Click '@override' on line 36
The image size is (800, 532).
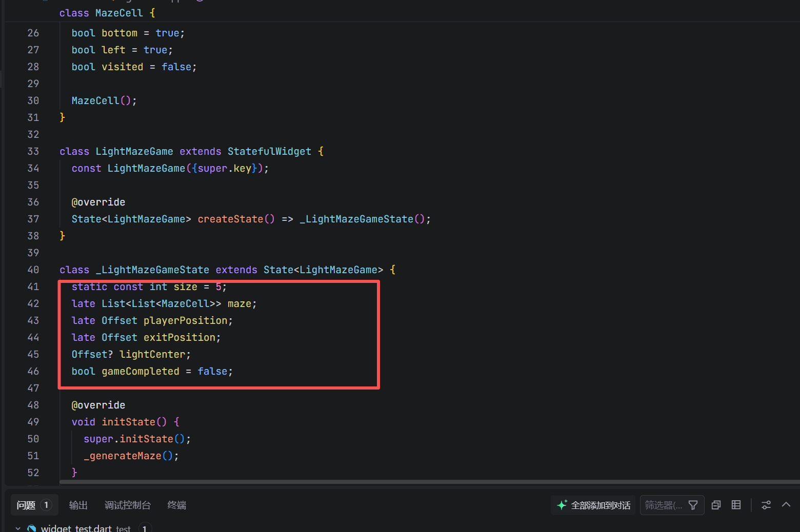pyautogui.click(x=98, y=202)
